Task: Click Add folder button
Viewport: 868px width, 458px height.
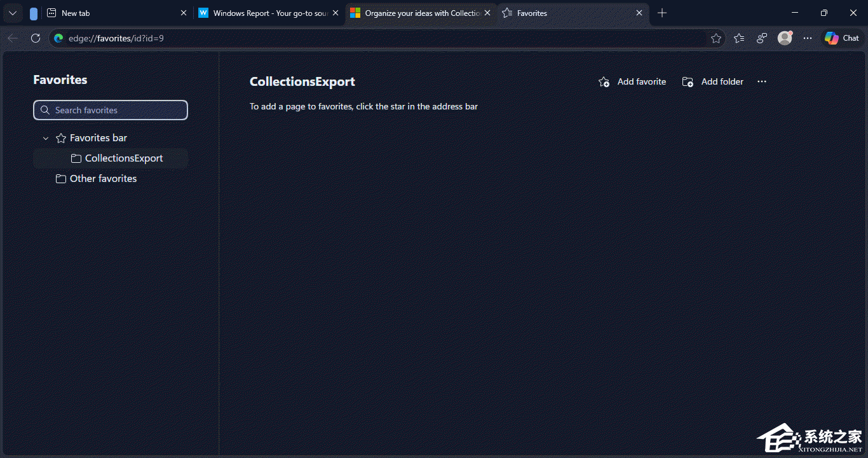Action: pos(713,81)
